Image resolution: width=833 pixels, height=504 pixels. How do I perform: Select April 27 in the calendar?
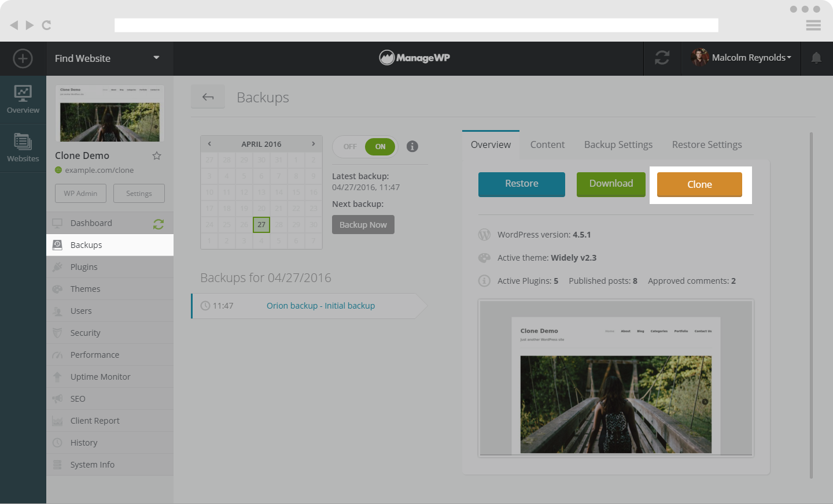click(x=261, y=224)
